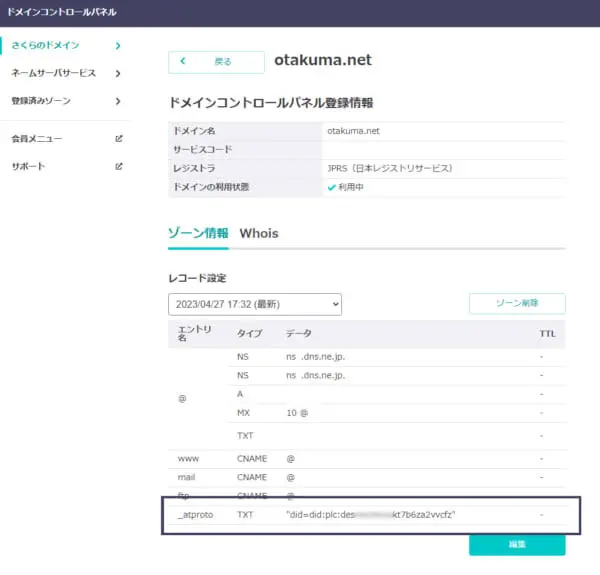The width and height of the screenshot is (600, 575).
Task: Click the タイプ column header
Action: [249, 334]
